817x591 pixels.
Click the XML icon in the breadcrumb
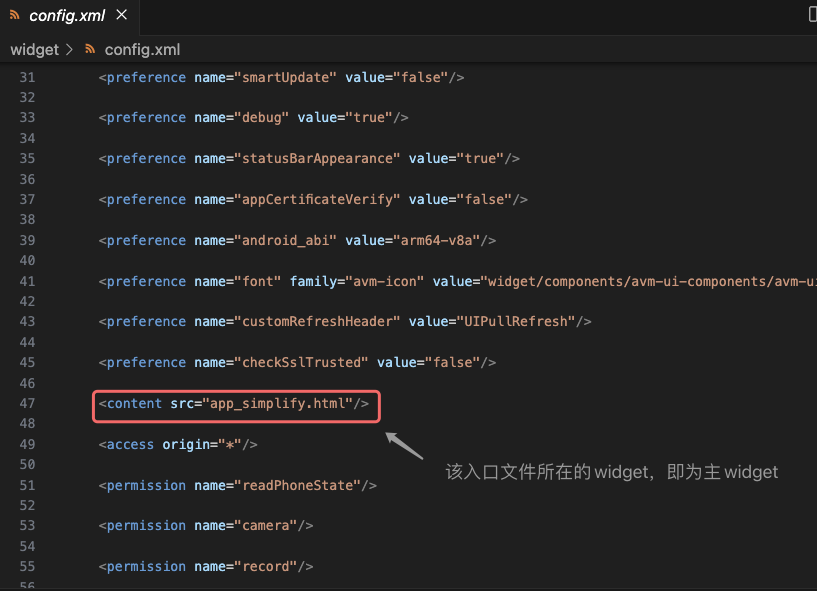pos(91,49)
